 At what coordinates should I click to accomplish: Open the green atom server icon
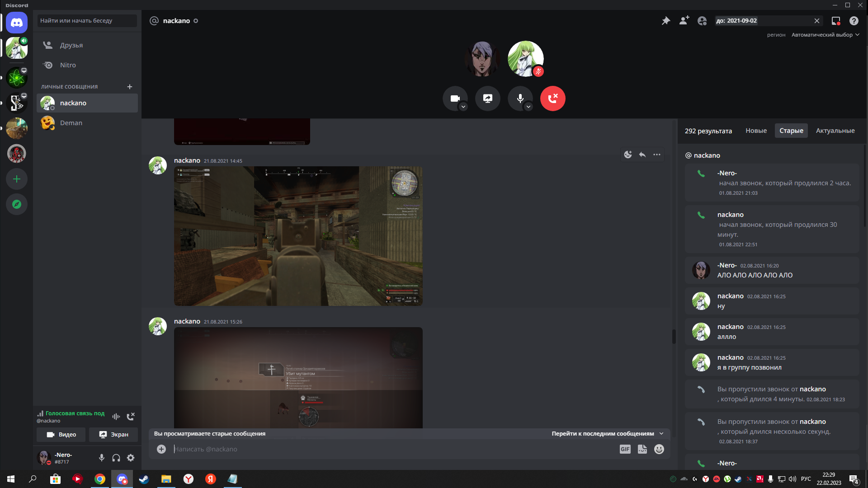point(17,78)
